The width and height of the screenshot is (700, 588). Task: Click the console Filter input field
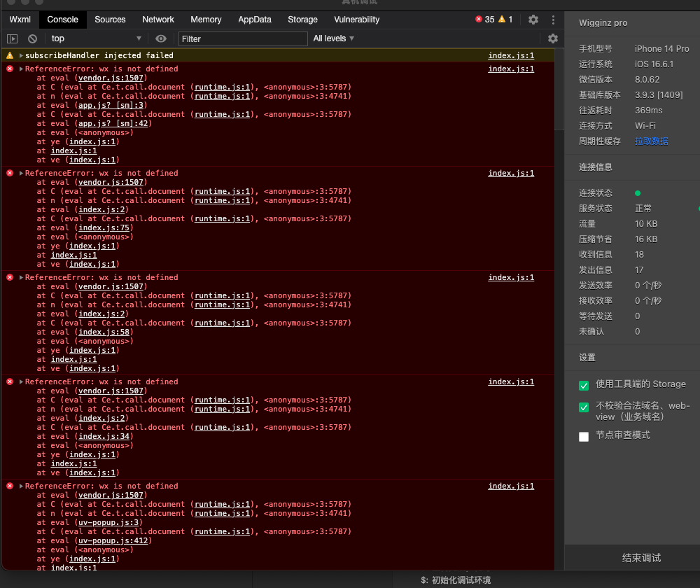243,38
